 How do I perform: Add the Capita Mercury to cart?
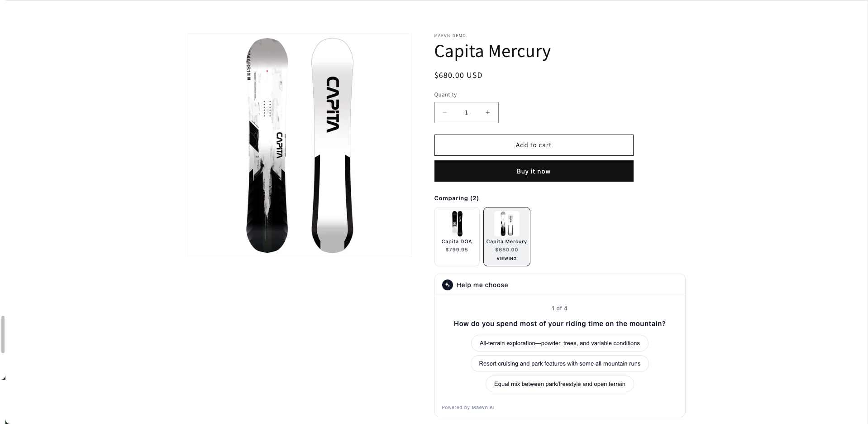coord(534,145)
